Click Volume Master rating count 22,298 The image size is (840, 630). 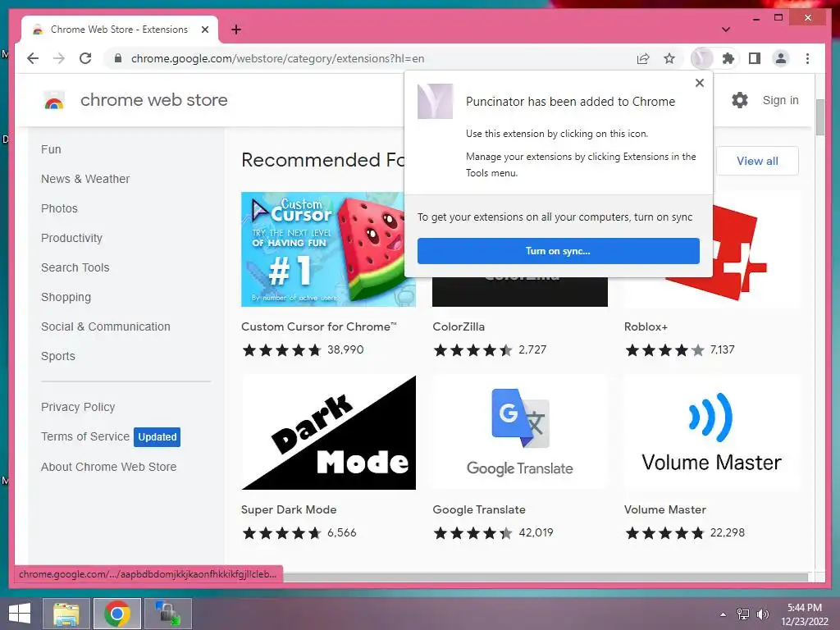pyautogui.click(x=728, y=532)
